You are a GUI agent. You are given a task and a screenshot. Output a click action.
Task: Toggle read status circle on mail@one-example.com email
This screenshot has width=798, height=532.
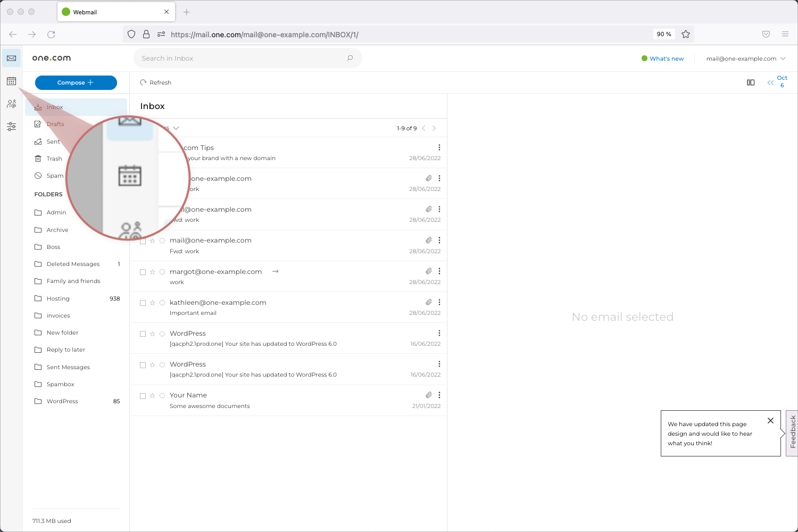[x=162, y=240]
